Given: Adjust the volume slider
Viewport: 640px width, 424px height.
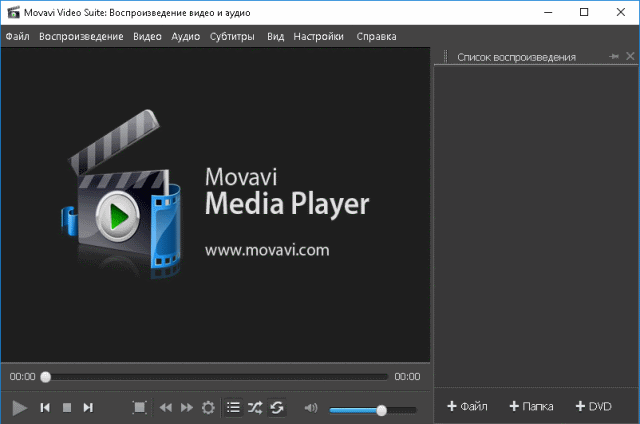Looking at the screenshot, I should pyautogui.click(x=373, y=410).
